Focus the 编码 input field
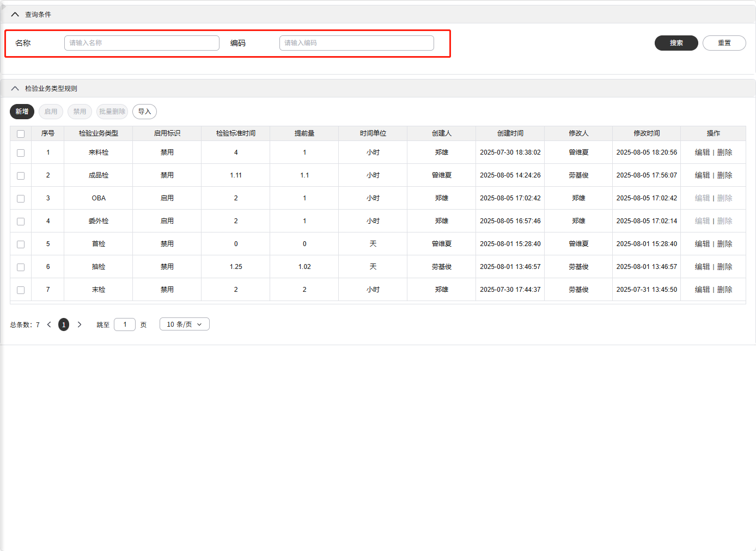Viewport: 756px width, 551px height. 356,43
